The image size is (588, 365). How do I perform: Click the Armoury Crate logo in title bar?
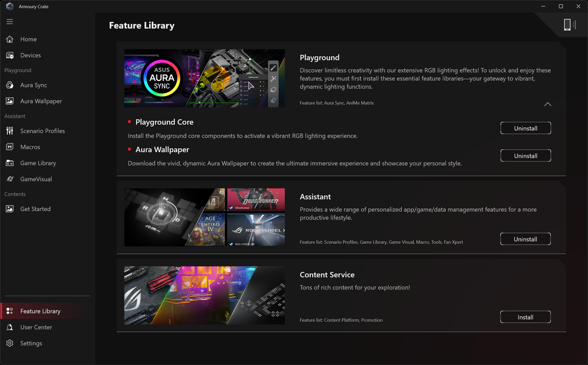click(10, 6)
